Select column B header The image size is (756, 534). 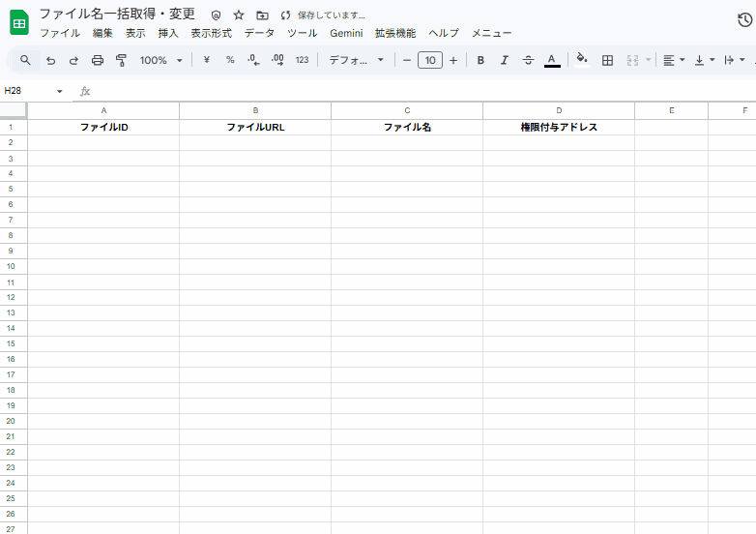click(x=255, y=110)
